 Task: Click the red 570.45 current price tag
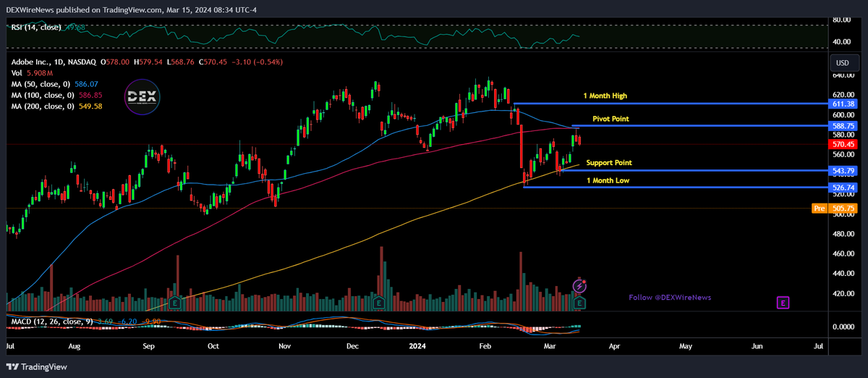tap(845, 144)
